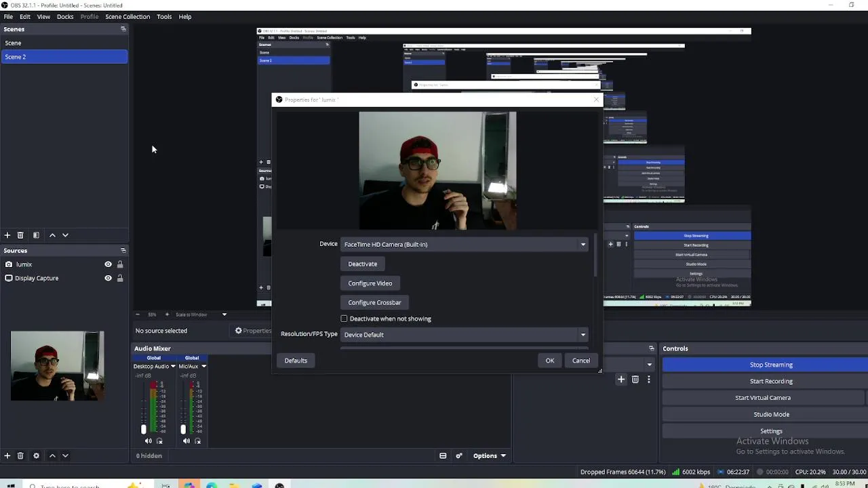Hide the Display Capture source eye icon
868x488 pixels.
pos(108,279)
